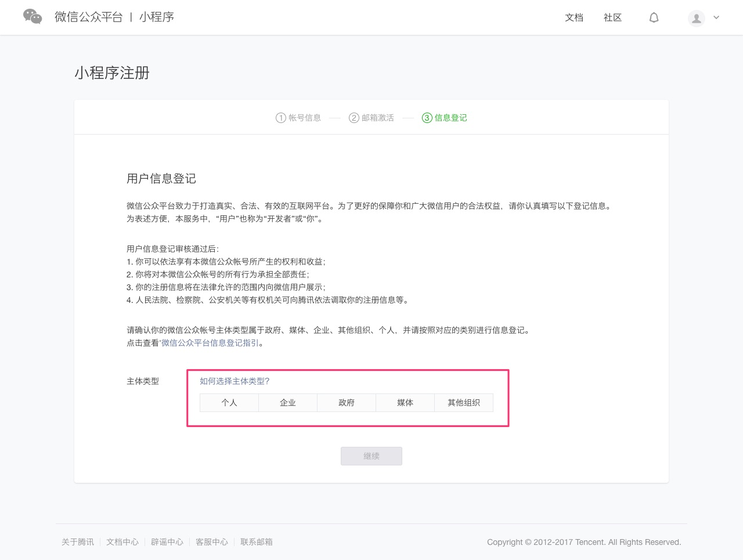Screen dimensions: 743x560
Task: Click 如何选择主体类型? help link
Action: [x=234, y=381]
